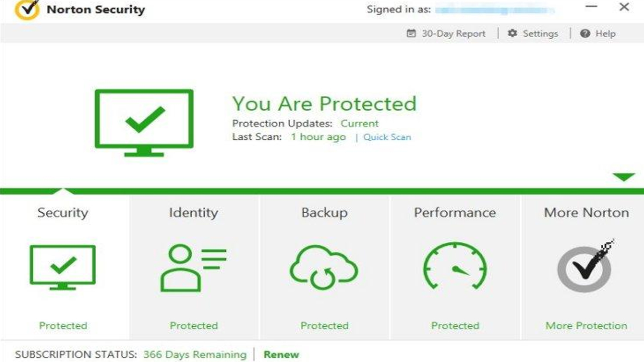Open Norton Settings
This screenshot has height=362, width=644.
(x=533, y=34)
